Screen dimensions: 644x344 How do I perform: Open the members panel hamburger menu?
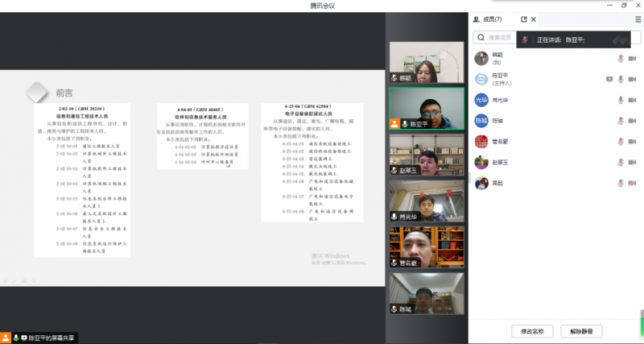coord(638,19)
